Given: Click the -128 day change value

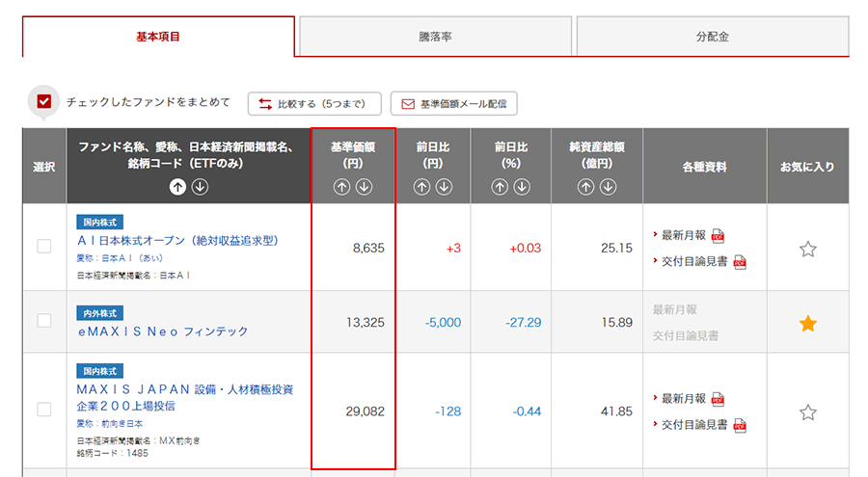Looking at the screenshot, I should pos(448,411).
